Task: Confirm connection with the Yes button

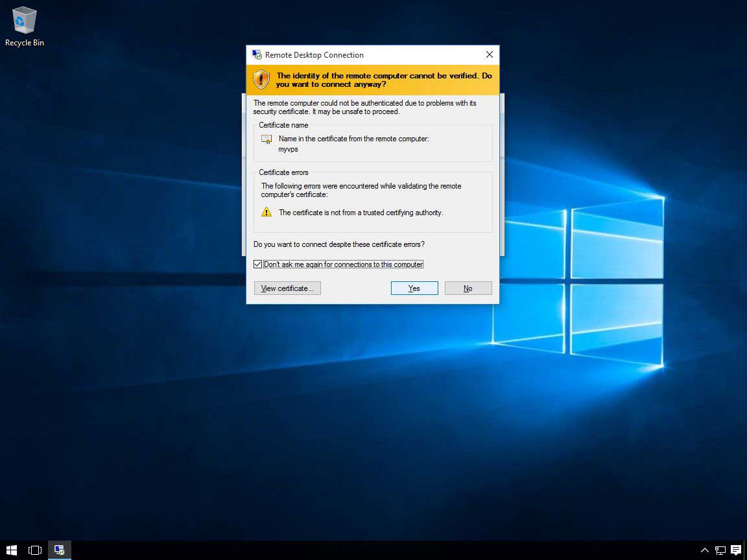Action: (414, 288)
